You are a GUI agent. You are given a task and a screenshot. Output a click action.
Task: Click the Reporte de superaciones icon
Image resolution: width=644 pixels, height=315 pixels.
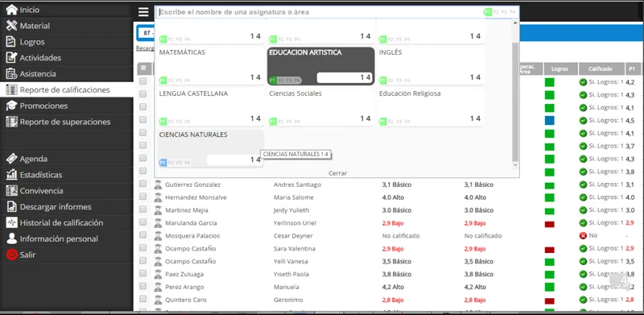pyautogui.click(x=12, y=122)
